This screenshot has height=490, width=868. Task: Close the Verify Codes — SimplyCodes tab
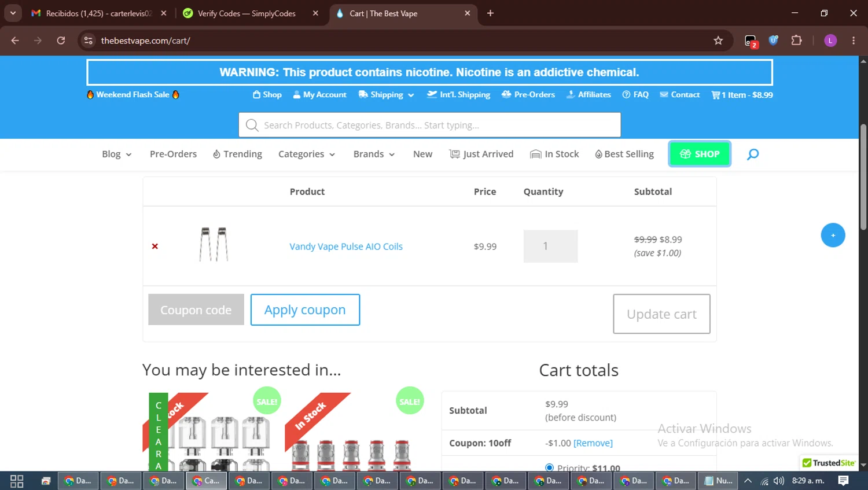tap(315, 13)
